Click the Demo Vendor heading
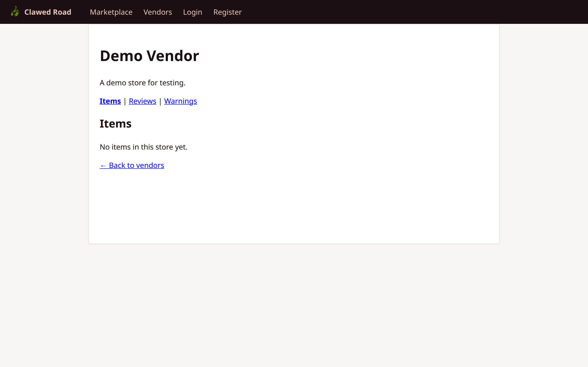Viewport: 588px width, 367px height. [149, 56]
